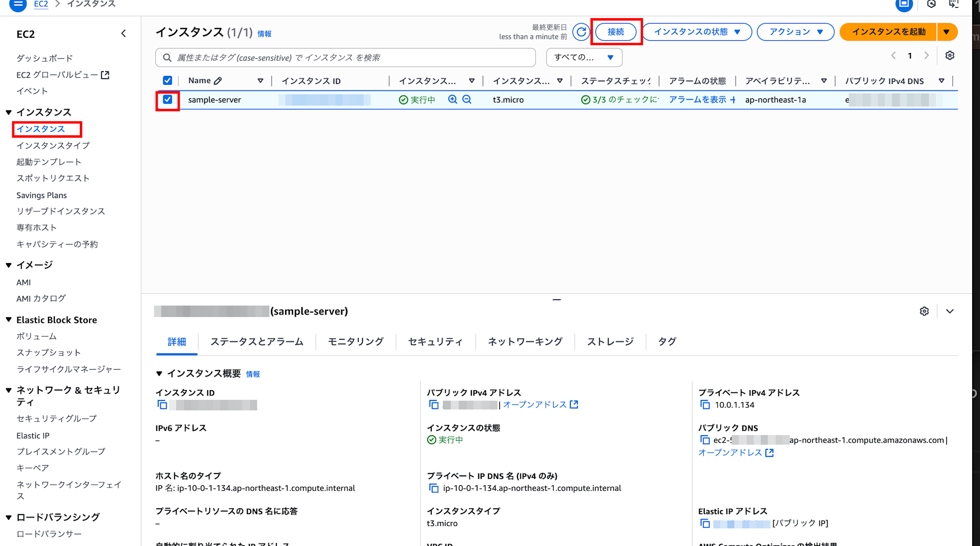Open the すべての... state filter dropdown
The image size is (980, 546).
pyautogui.click(x=584, y=57)
